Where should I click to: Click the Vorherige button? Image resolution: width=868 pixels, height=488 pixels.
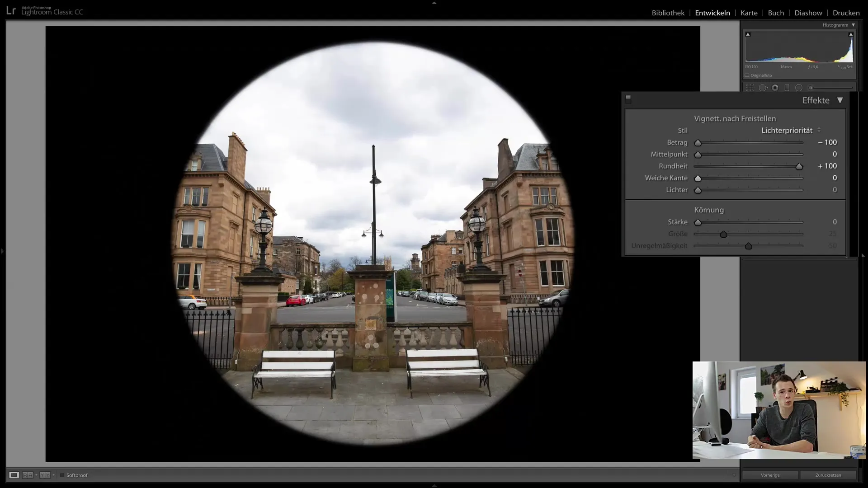[x=770, y=475]
